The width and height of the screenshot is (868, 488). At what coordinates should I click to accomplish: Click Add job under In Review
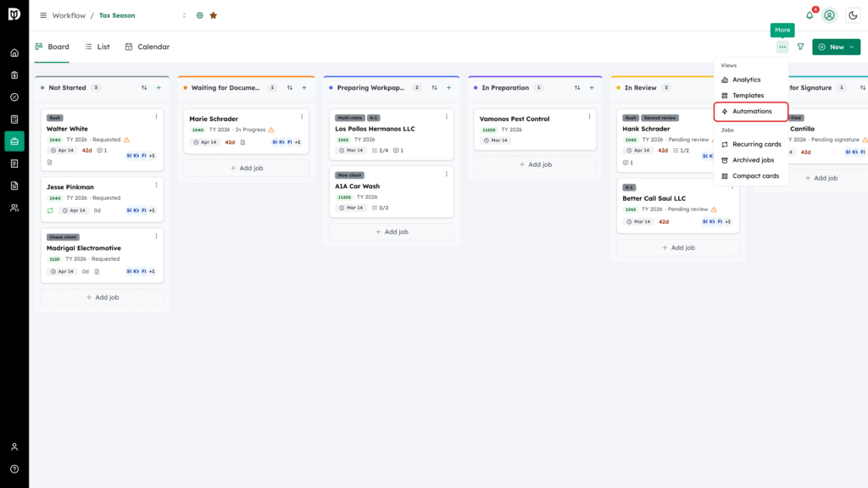pyautogui.click(x=678, y=248)
